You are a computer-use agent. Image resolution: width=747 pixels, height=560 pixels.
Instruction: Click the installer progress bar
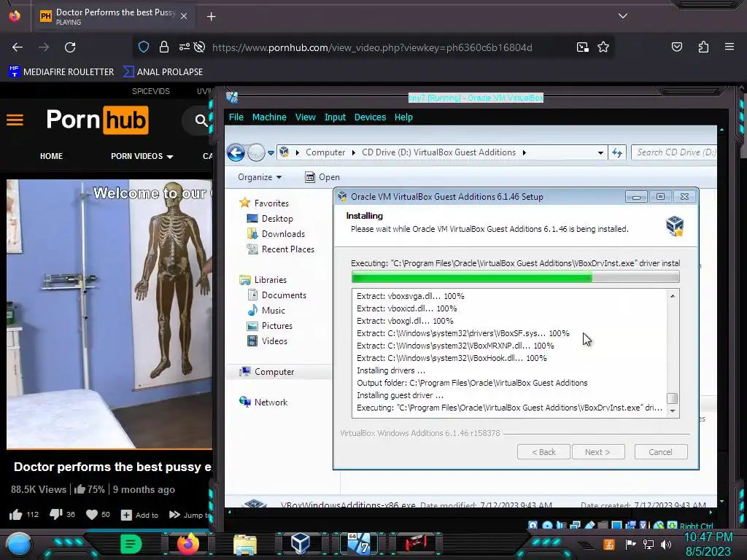point(516,276)
